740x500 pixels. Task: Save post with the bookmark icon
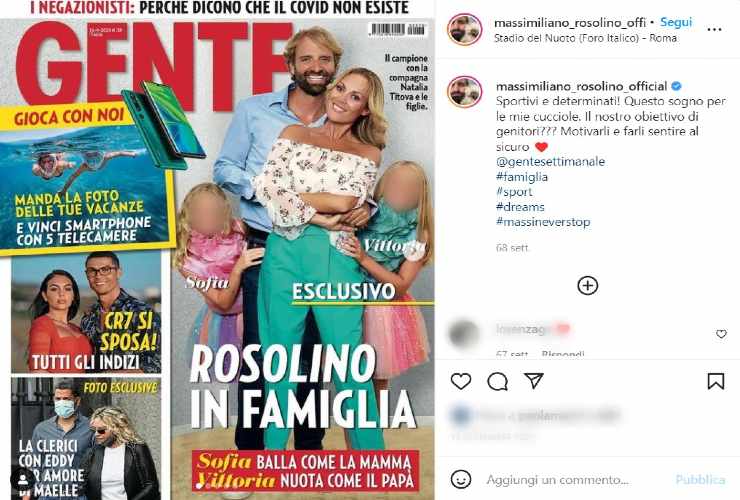[x=715, y=381]
